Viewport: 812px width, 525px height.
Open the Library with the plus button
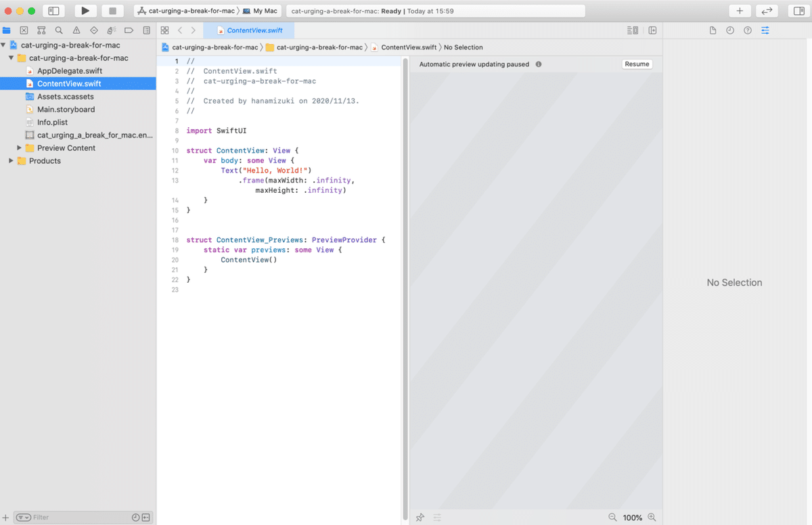click(740, 11)
